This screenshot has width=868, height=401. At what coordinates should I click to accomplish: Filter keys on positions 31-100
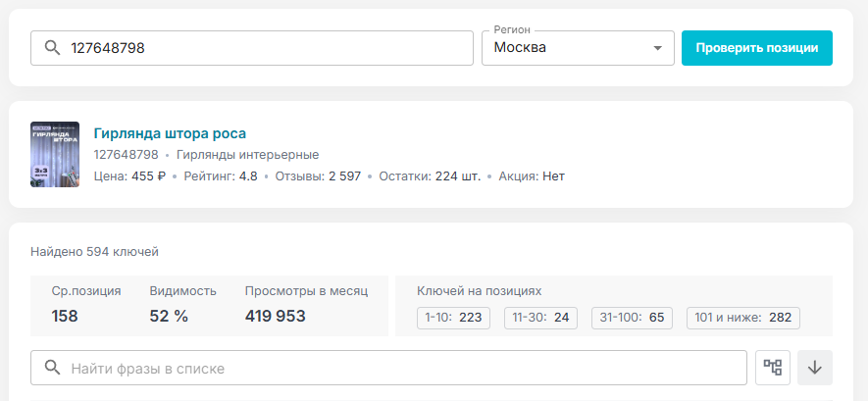(632, 318)
